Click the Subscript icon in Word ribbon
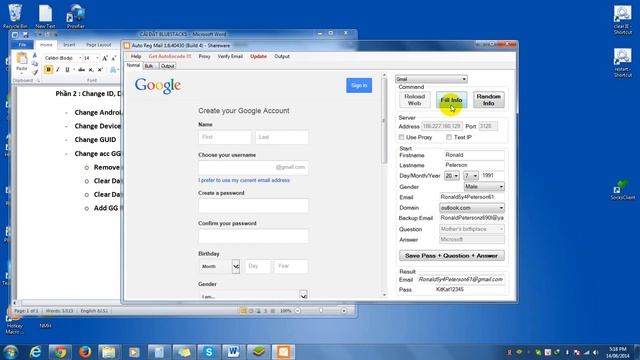 (91, 70)
